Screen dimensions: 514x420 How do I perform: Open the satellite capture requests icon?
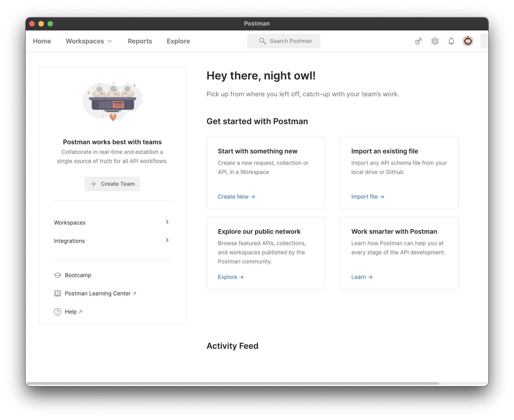tap(418, 41)
